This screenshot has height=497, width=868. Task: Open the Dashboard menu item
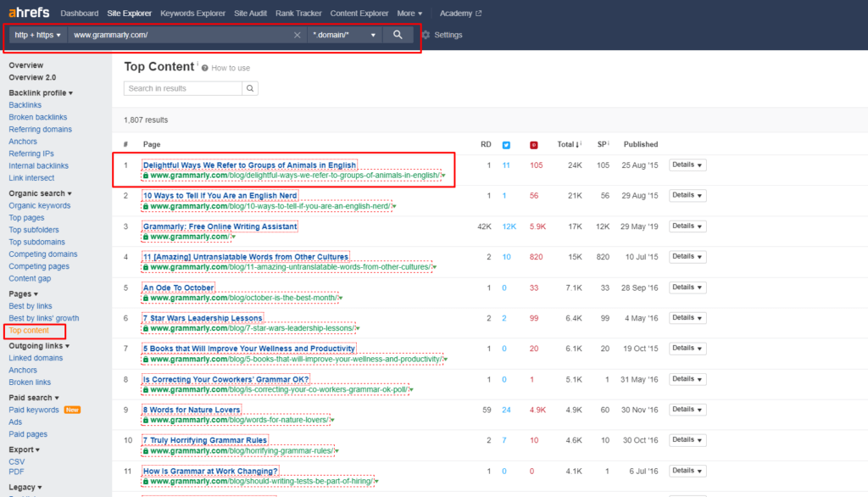(79, 14)
